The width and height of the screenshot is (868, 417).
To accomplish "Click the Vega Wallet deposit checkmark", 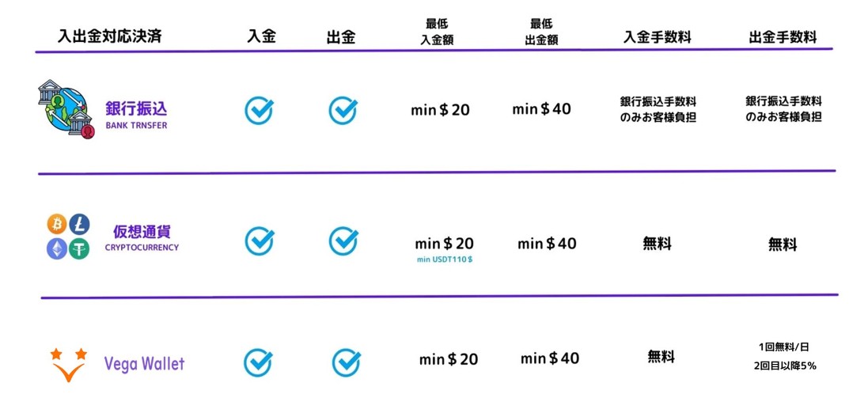I will [258, 362].
